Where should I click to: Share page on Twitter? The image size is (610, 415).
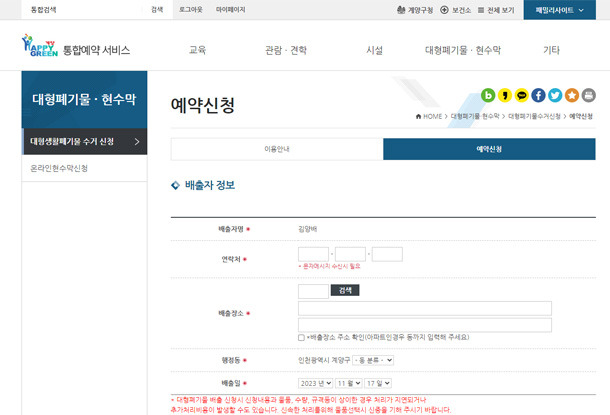pos(555,95)
